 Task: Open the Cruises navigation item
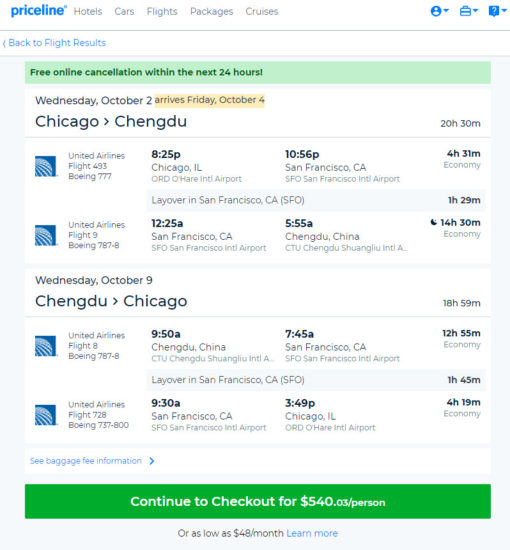[262, 12]
